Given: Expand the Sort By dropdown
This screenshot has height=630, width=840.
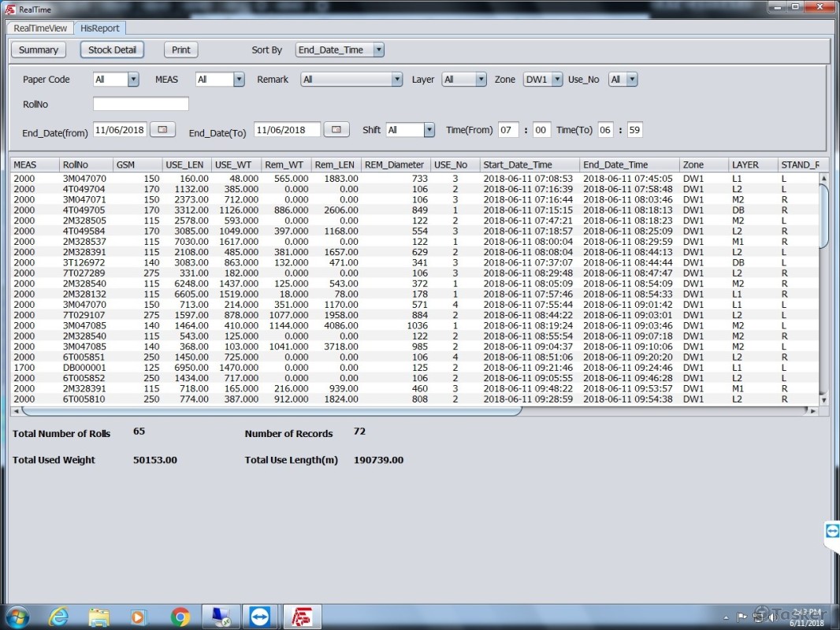Looking at the screenshot, I should [378, 50].
